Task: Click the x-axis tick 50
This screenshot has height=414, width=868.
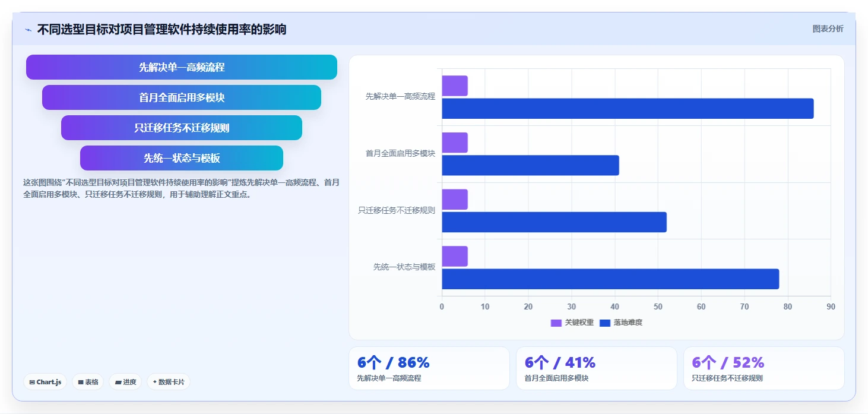Action: (x=658, y=306)
